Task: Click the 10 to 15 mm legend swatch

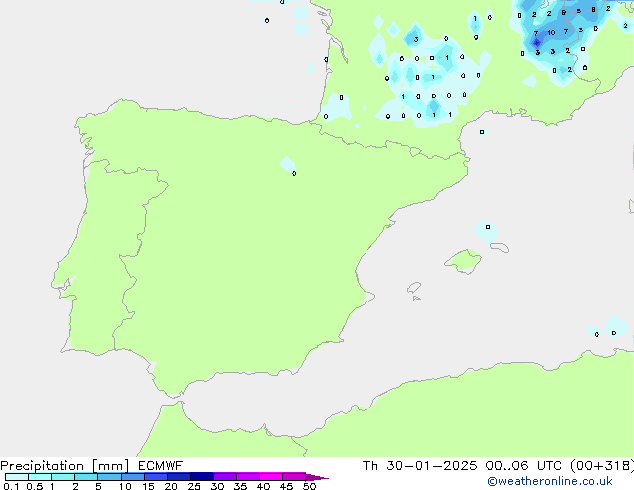Action: [x=132, y=477]
